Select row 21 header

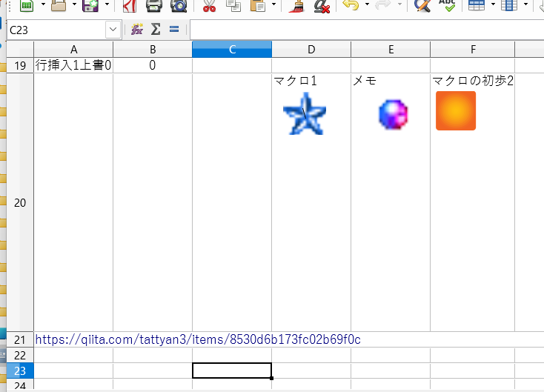pyautogui.click(x=20, y=339)
